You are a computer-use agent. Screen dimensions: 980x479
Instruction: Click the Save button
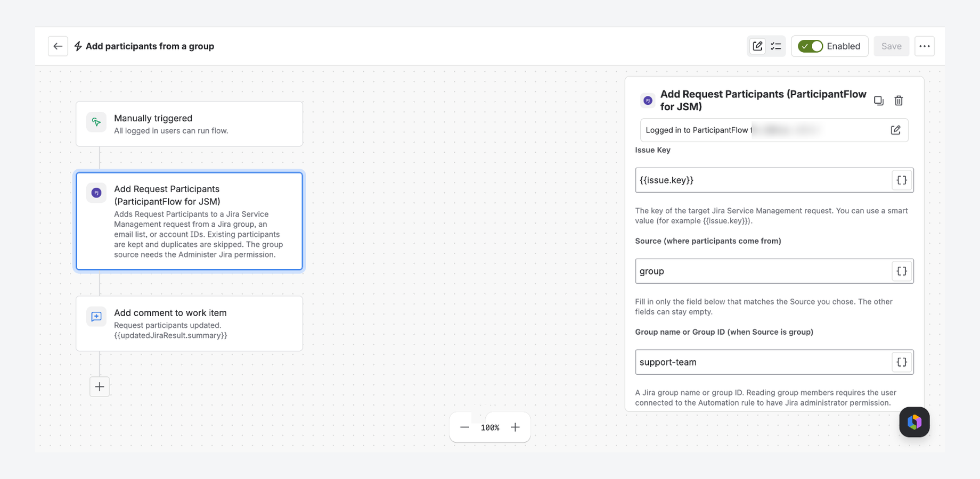pos(891,46)
